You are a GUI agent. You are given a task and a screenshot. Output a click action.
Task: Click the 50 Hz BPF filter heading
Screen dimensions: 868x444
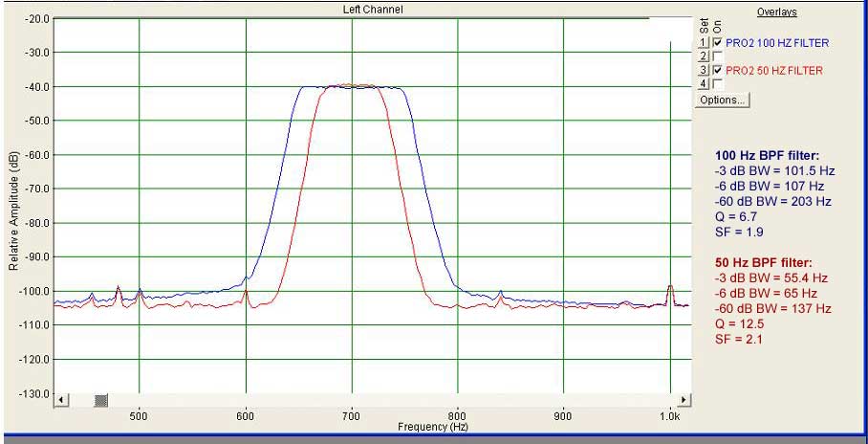pos(764,263)
